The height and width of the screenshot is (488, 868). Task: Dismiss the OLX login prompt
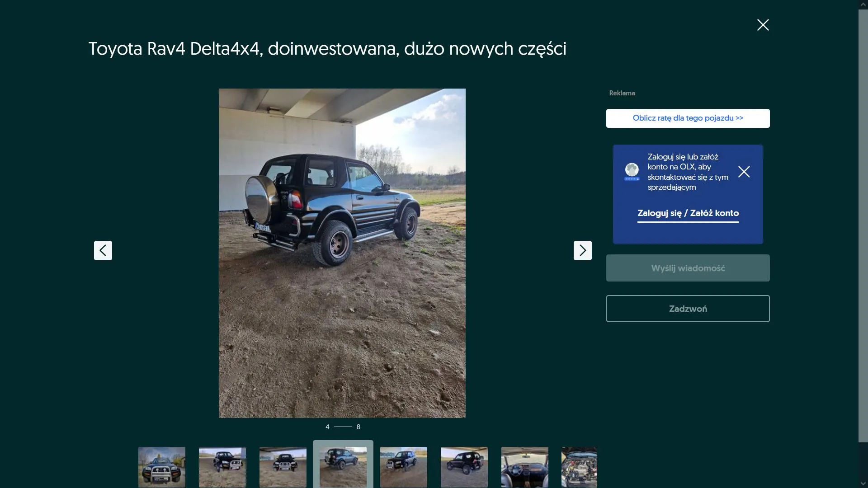pyautogui.click(x=744, y=172)
